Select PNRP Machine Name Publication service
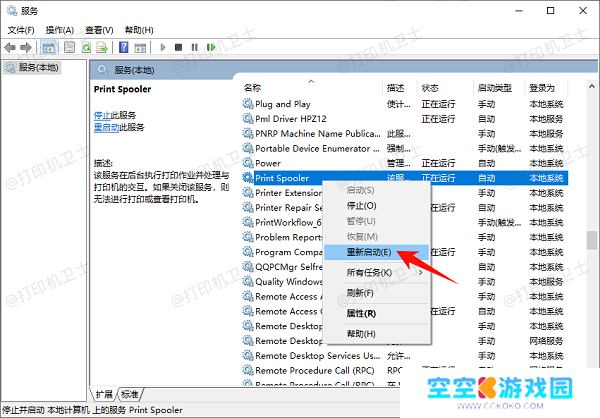Image resolution: width=600 pixels, height=418 pixels. pos(405,134)
